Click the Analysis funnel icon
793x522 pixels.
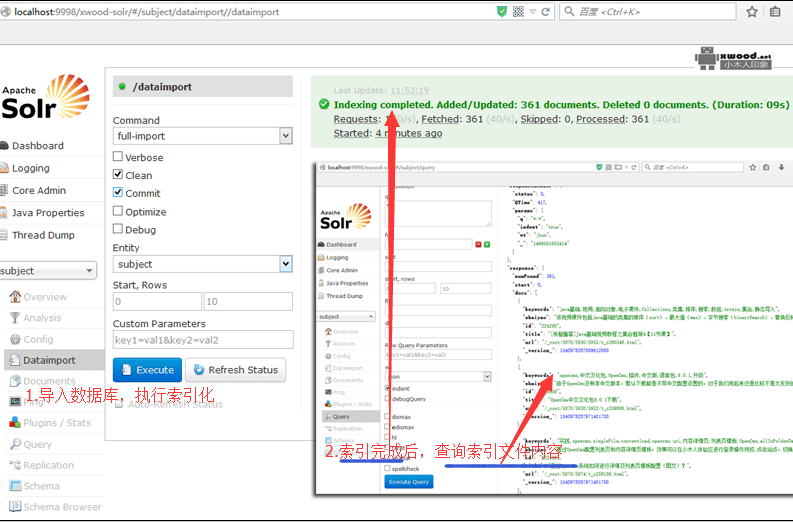[15, 318]
